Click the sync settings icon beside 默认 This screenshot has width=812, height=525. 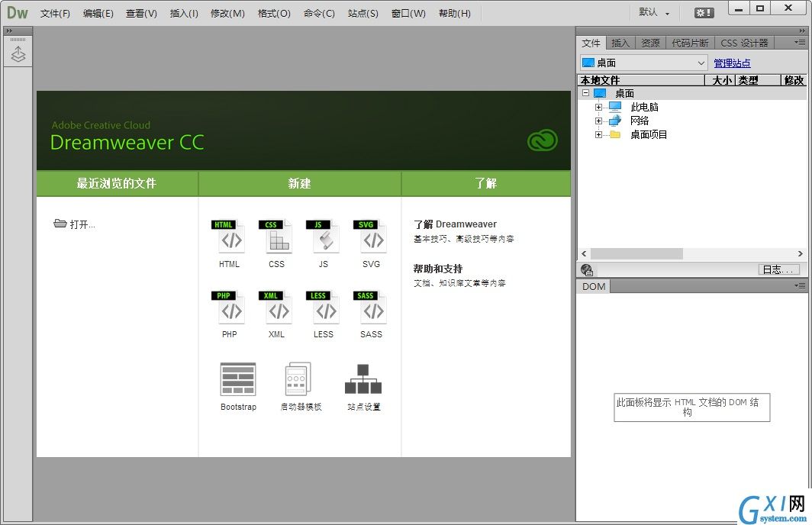pos(704,13)
